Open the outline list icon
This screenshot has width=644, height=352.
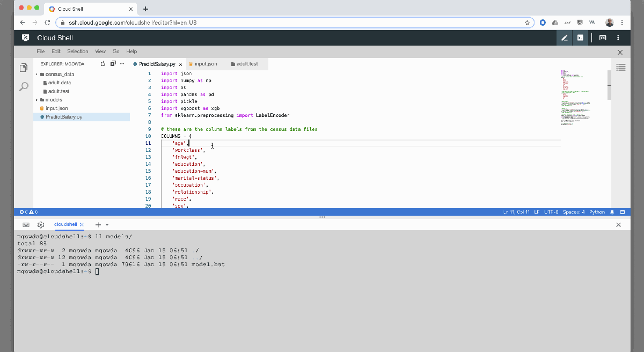[x=621, y=67]
